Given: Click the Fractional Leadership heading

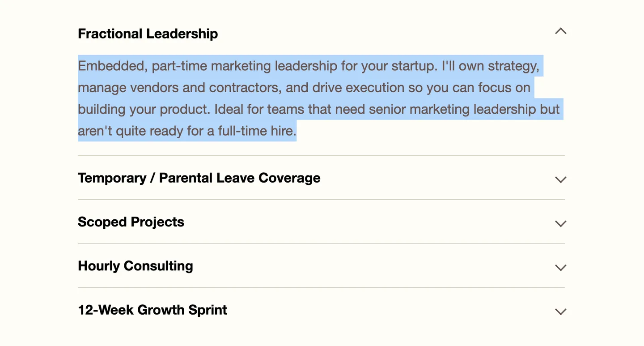Looking at the screenshot, I should [x=148, y=34].
